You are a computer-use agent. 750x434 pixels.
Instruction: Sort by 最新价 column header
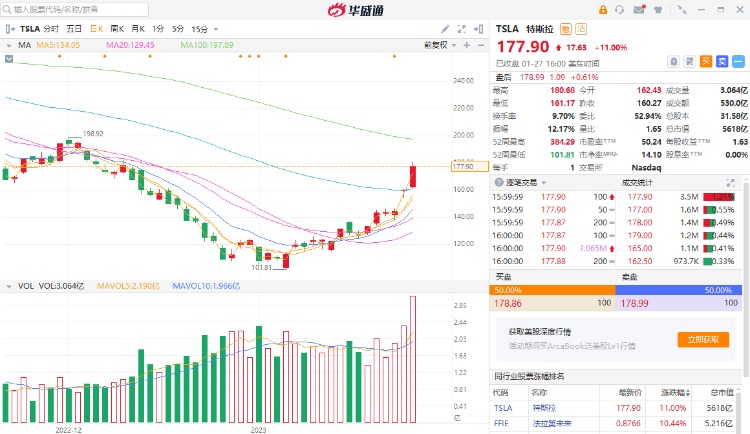click(630, 392)
